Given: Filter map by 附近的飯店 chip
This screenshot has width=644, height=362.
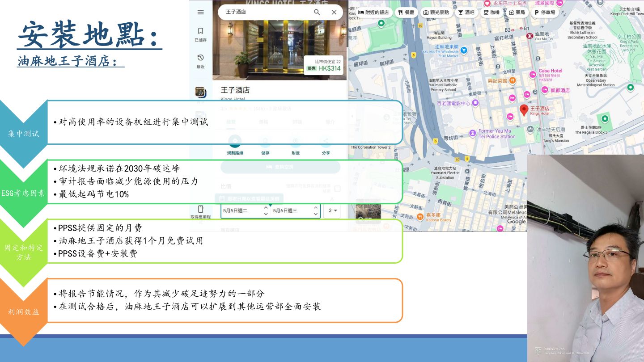Looking at the screenshot, I should [x=374, y=13].
